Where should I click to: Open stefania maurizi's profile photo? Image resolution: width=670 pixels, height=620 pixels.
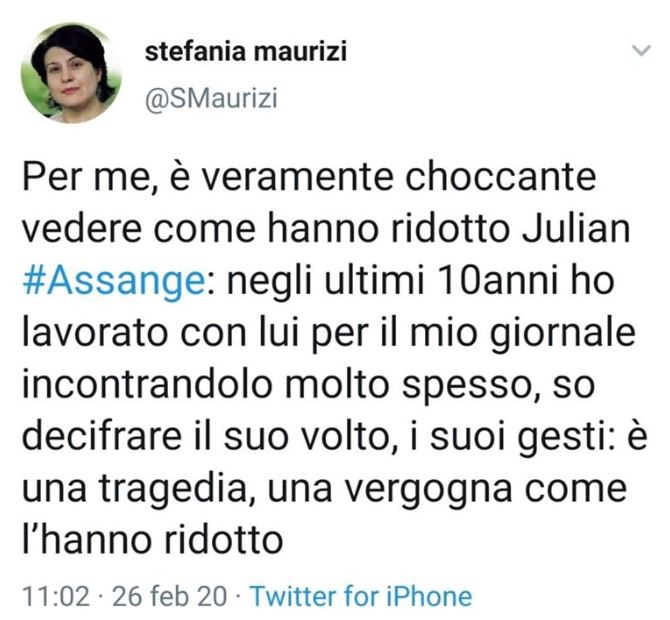(x=71, y=73)
